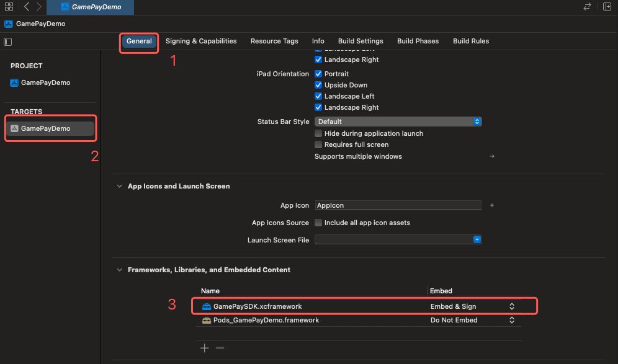
Task: Click GamePayDemo project icon under PROJECT
Action: click(x=14, y=82)
